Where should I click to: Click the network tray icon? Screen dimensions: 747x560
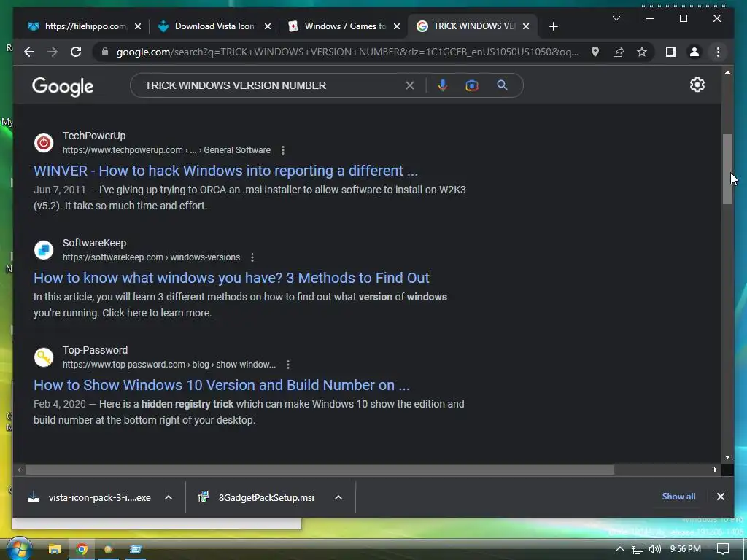coord(638,549)
